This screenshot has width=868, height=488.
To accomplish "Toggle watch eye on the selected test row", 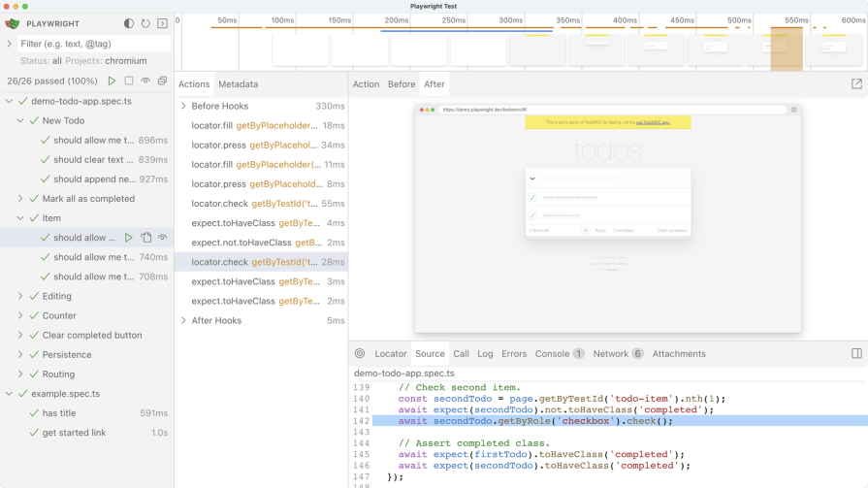I will [163, 238].
